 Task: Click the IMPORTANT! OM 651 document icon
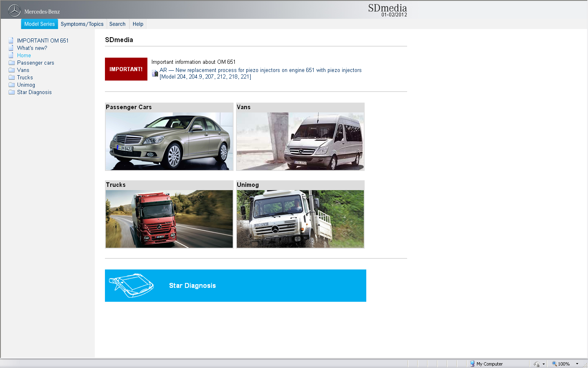point(11,40)
